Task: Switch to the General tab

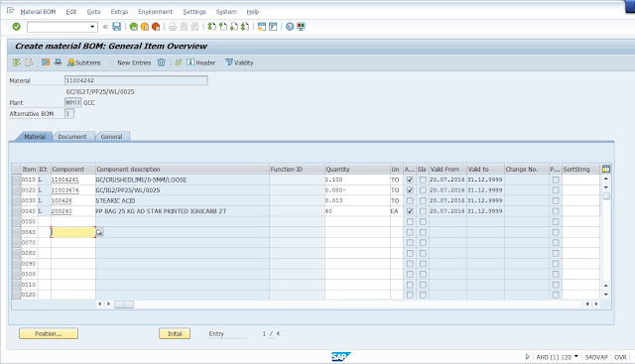Action: coord(111,137)
